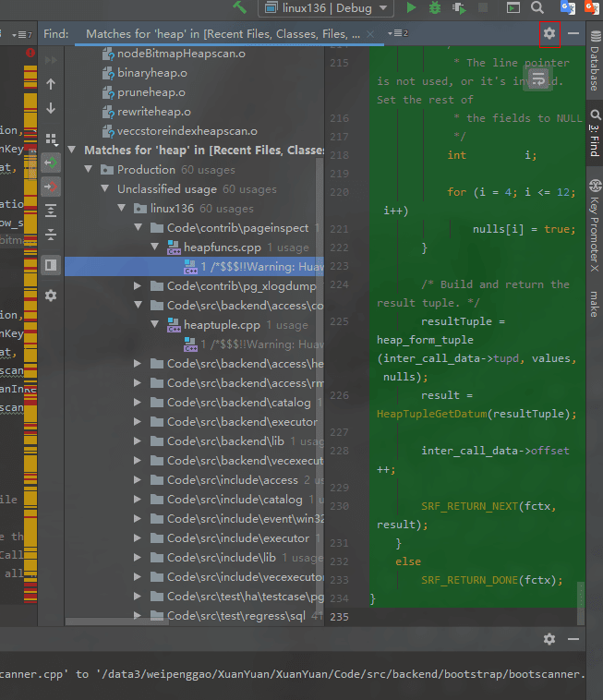Collapse 'Matches for heap' root node
Image resolution: width=603 pixels, height=700 pixels.
(x=72, y=150)
